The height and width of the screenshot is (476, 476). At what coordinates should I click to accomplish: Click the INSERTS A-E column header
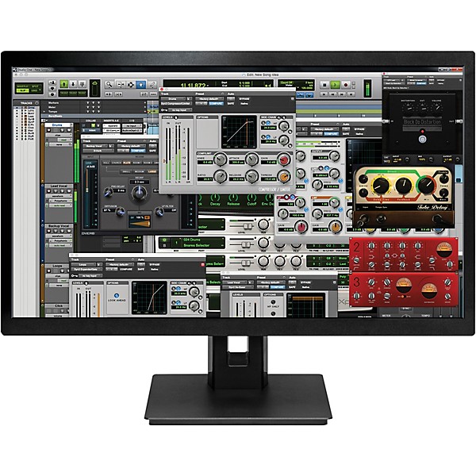coord(111,121)
